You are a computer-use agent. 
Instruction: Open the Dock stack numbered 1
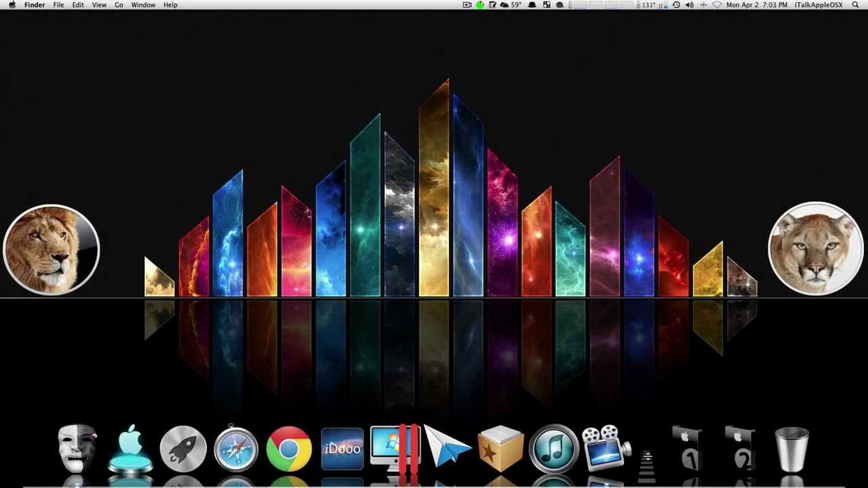click(688, 448)
